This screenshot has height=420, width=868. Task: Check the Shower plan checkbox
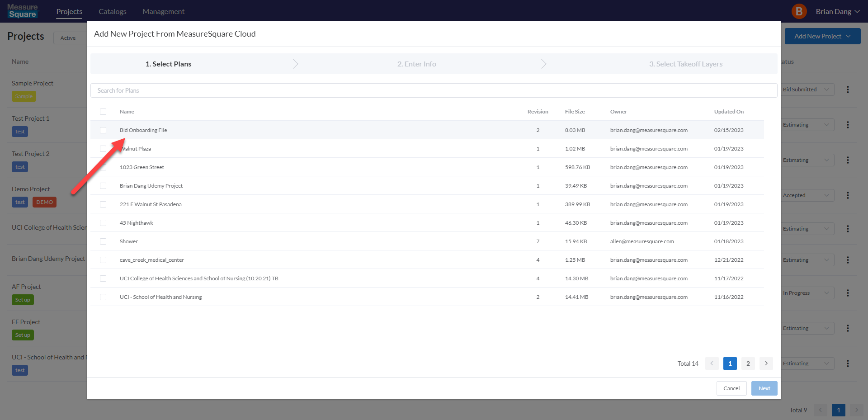pos(103,241)
